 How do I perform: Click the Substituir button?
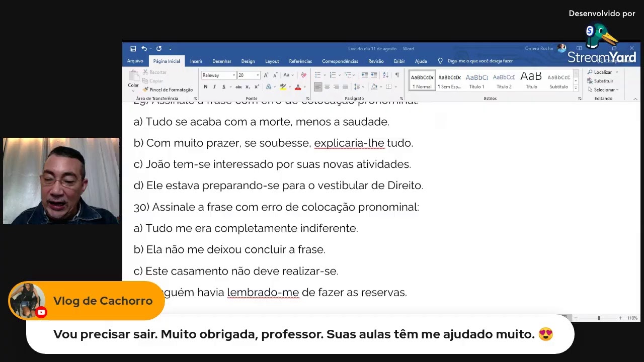(600, 81)
